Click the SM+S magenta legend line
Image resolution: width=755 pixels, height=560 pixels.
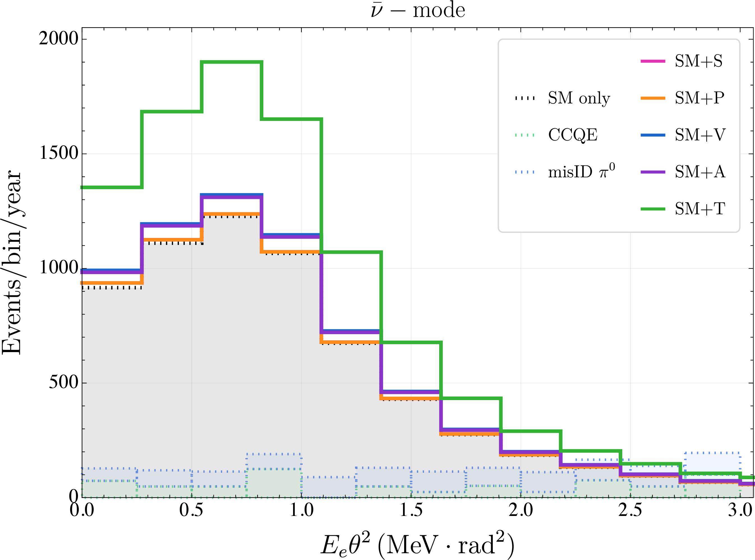653,61
